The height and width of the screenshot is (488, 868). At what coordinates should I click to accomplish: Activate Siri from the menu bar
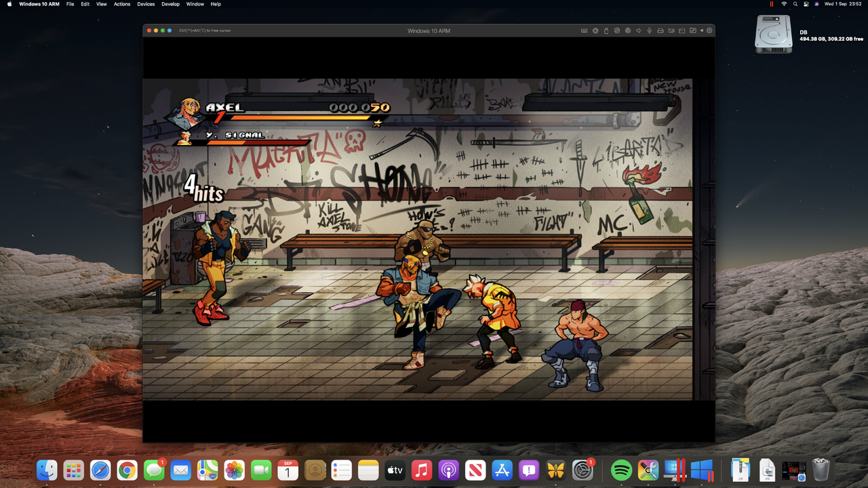tap(816, 4)
